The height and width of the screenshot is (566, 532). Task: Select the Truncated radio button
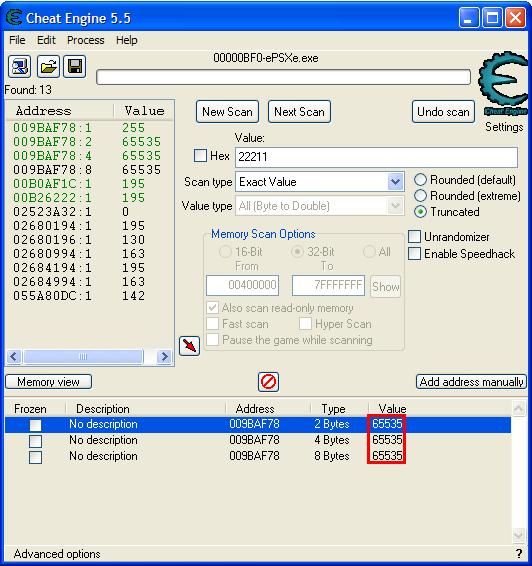tap(420, 212)
